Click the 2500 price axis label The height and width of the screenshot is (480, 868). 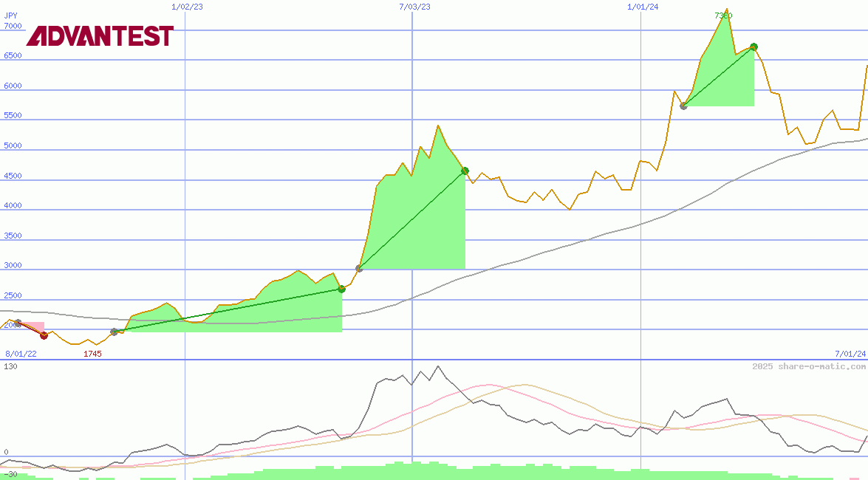click(13, 295)
